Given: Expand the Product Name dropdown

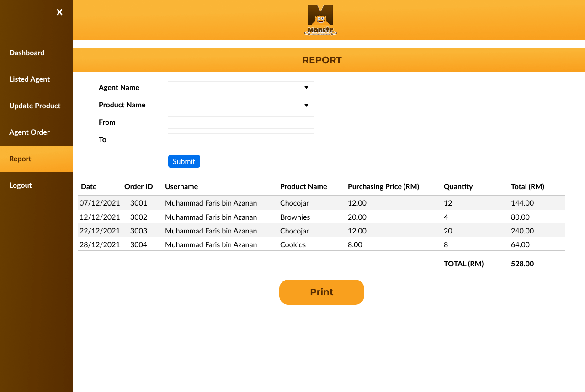Looking at the screenshot, I should click(x=240, y=105).
